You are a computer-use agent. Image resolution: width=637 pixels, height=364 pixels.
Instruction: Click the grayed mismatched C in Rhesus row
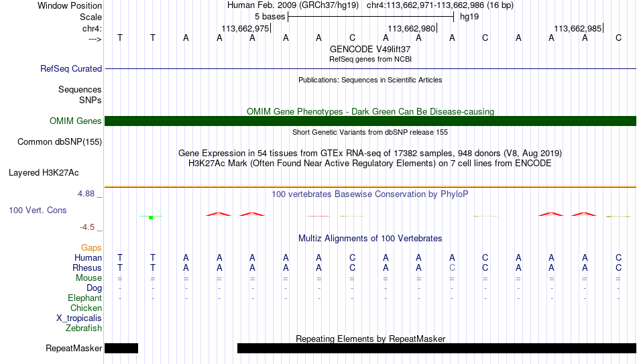pos(452,267)
